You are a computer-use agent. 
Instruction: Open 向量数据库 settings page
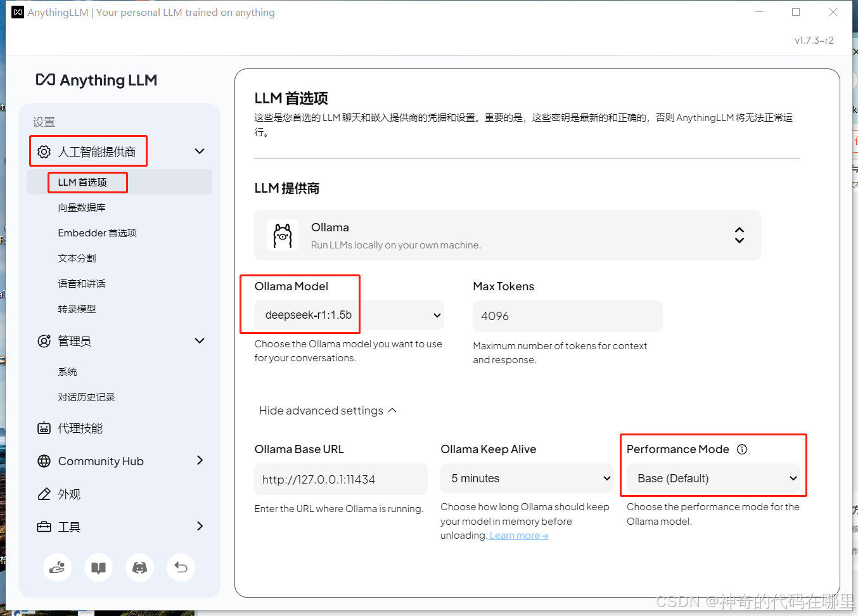coord(82,207)
